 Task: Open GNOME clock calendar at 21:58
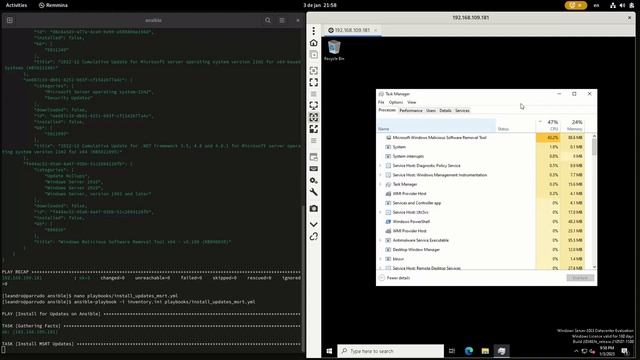pos(320,5)
